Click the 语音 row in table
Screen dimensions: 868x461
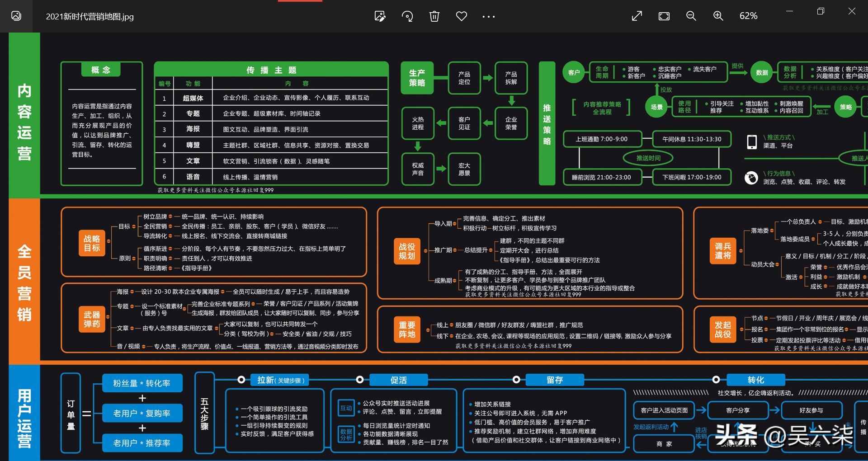pyautogui.click(x=271, y=177)
